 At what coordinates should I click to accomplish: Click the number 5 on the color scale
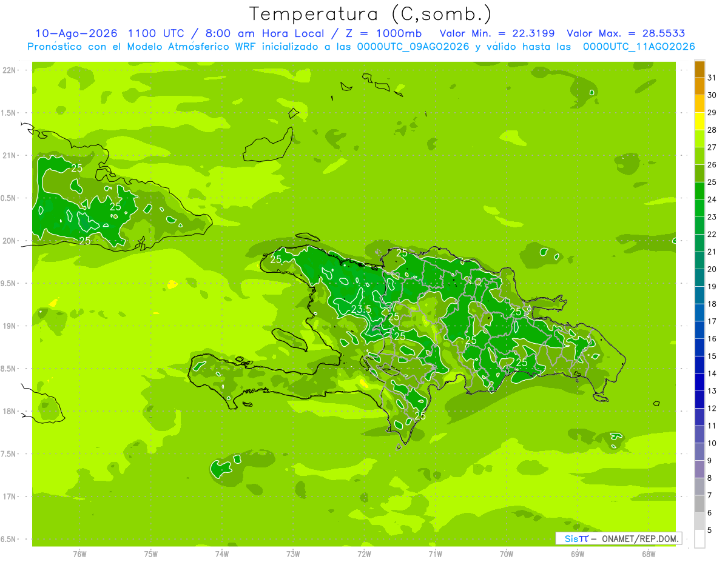coord(710,530)
